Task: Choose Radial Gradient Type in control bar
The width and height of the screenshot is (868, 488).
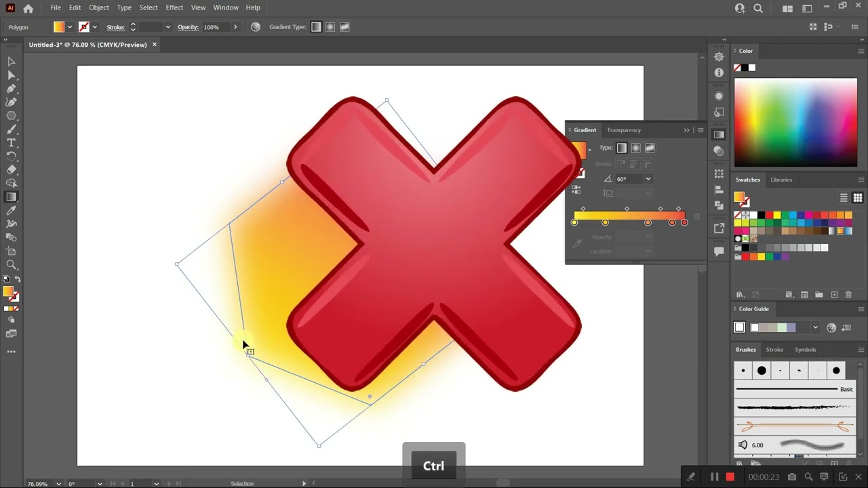Action: click(330, 27)
